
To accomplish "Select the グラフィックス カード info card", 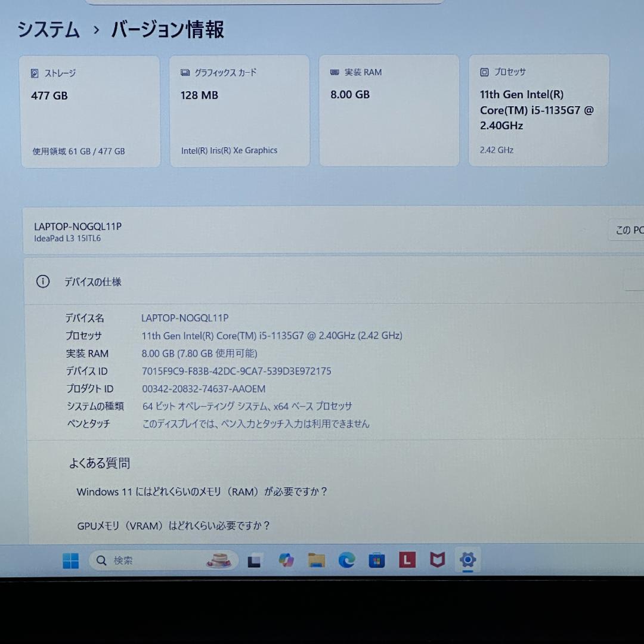I will (x=240, y=110).
